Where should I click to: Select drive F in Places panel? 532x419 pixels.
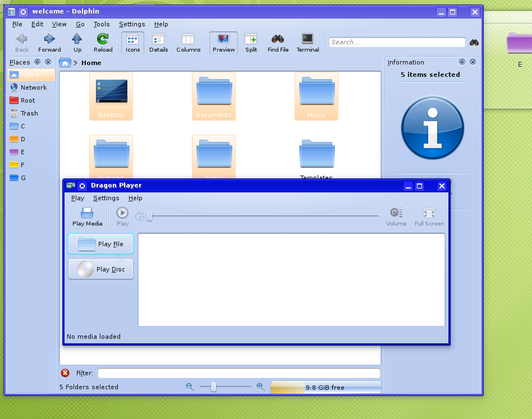pos(31,165)
